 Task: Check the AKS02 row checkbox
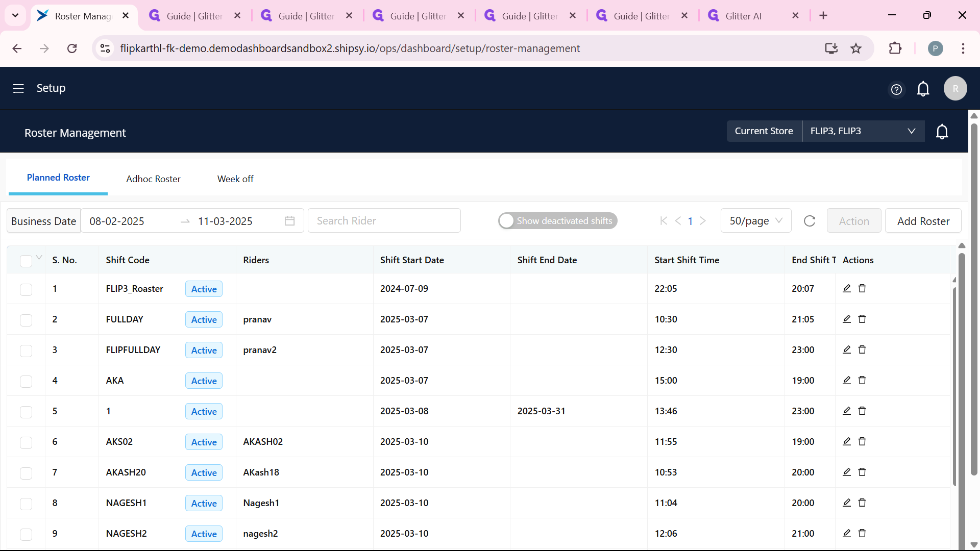pyautogui.click(x=26, y=443)
